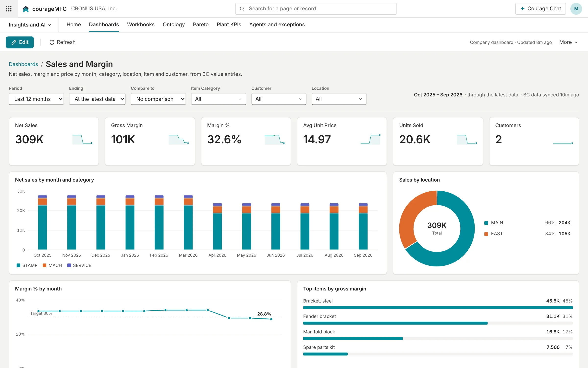Open the Ontology tab
588x368 pixels.
(174, 25)
